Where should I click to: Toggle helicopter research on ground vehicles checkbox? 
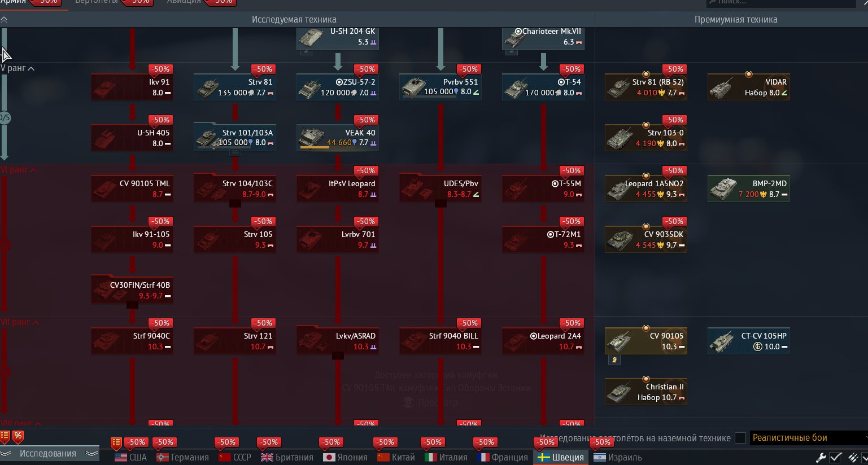point(740,438)
